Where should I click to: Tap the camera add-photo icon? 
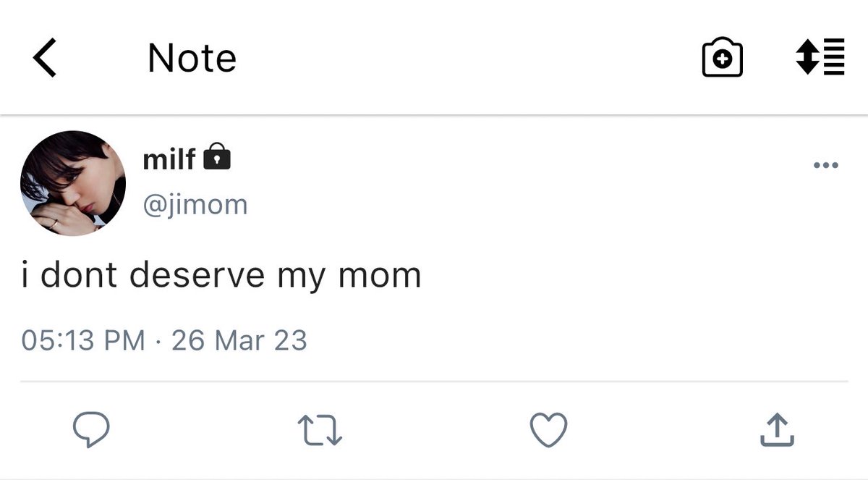pyautogui.click(x=722, y=59)
